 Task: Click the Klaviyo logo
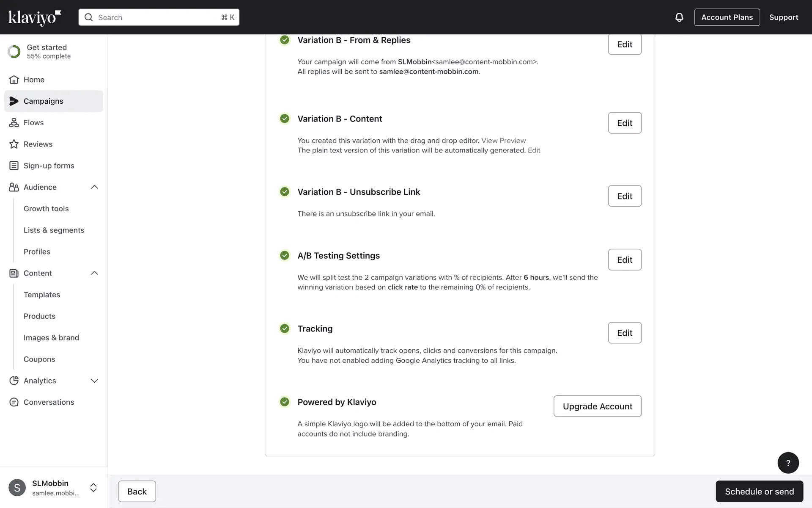point(35,17)
